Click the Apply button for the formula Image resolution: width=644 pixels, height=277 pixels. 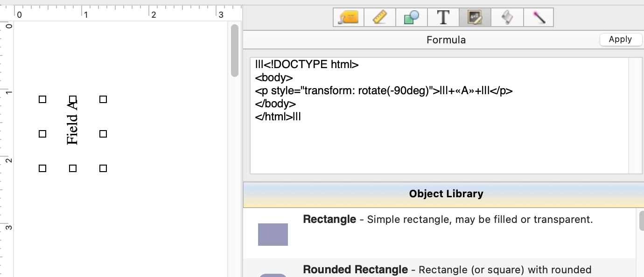click(x=620, y=40)
